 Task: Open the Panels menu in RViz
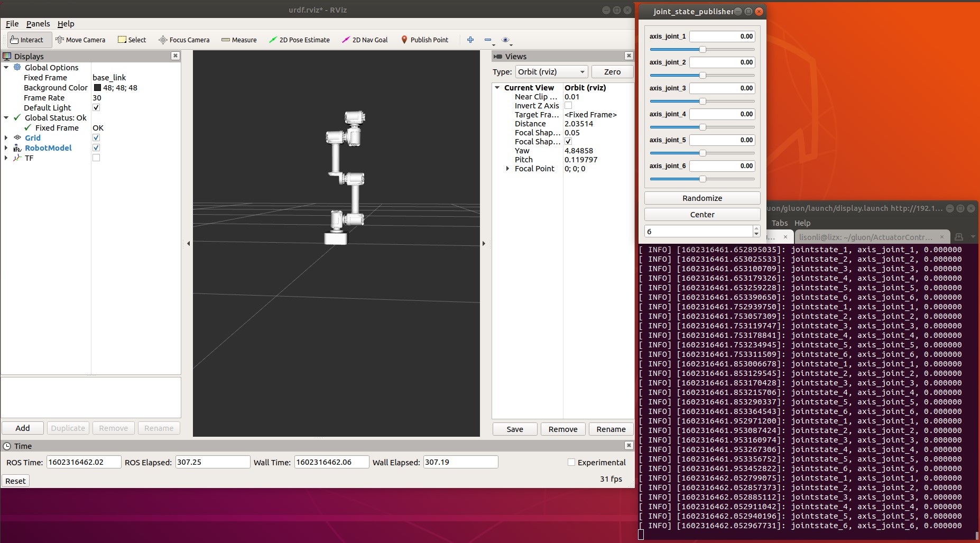[x=38, y=24]
